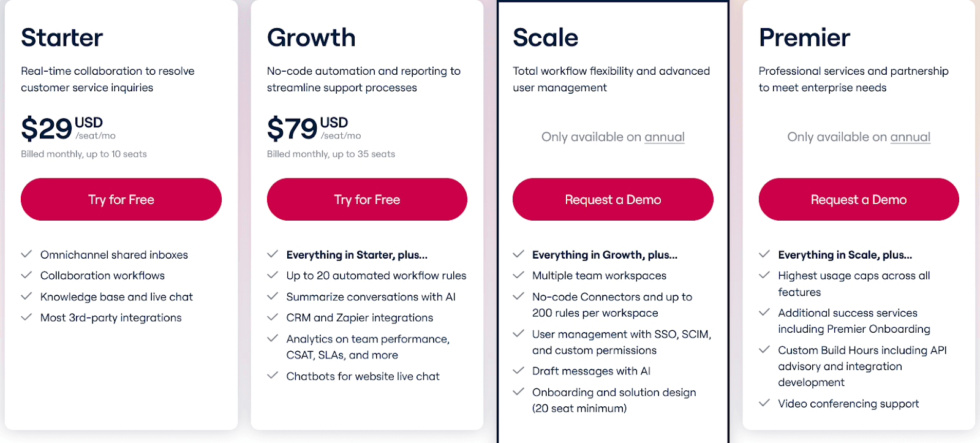980x443 pixels.
Task: Request a Demo for the Premier plan
Action: tap(859, 199)
